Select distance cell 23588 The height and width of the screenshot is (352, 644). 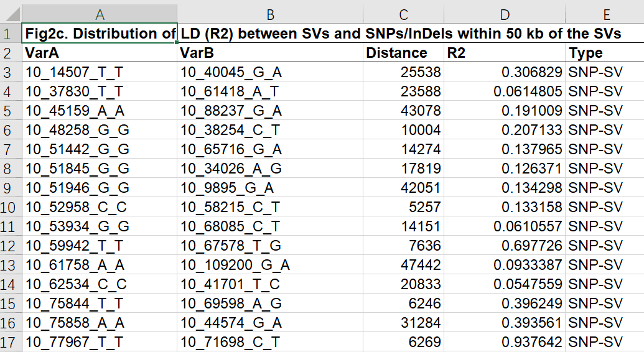[403, 91]
